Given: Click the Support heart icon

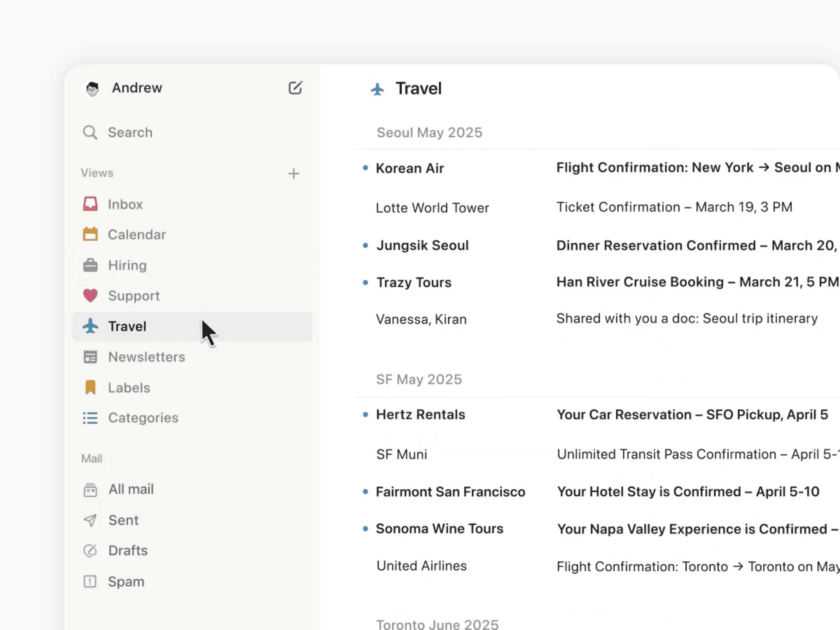Looking at the screenshot, I should coord(90,295).
